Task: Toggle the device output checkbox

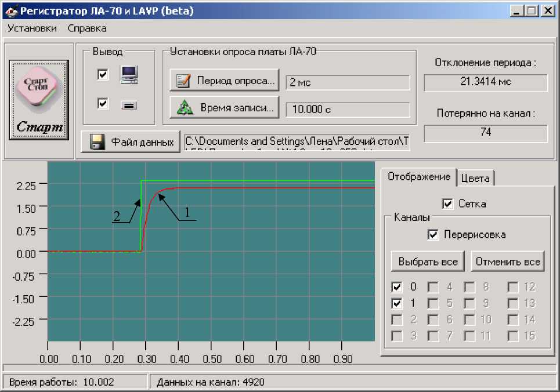Action: 103,104
